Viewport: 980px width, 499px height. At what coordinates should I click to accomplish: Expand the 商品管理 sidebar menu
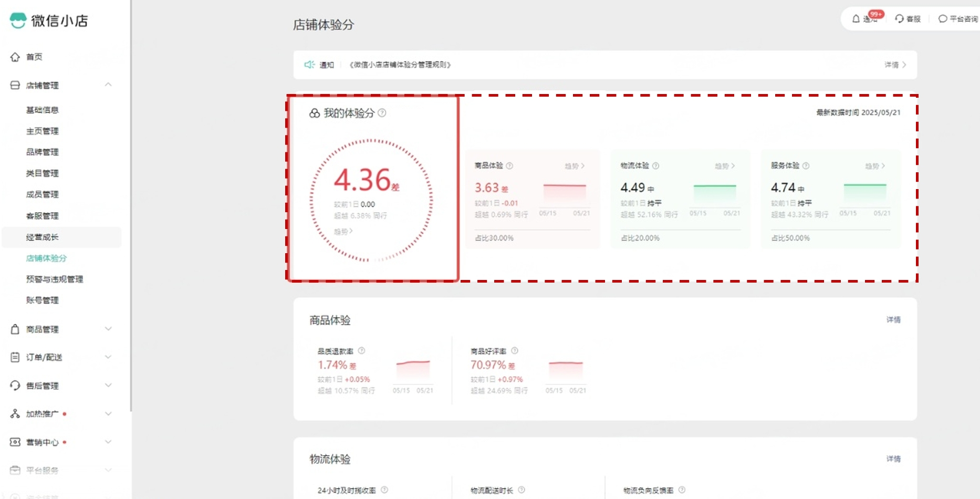tap(108, 329)
